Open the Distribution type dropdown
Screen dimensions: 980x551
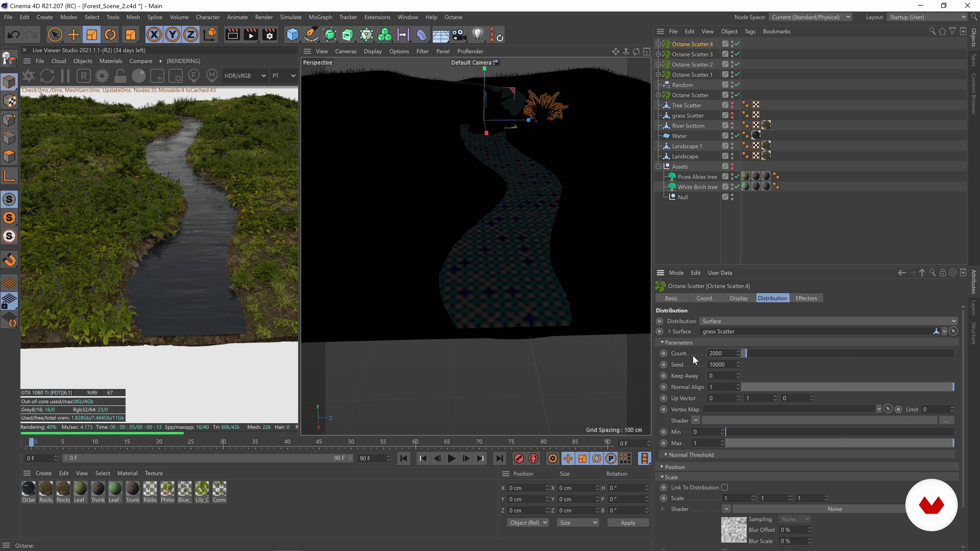click(x=828, y=321)
